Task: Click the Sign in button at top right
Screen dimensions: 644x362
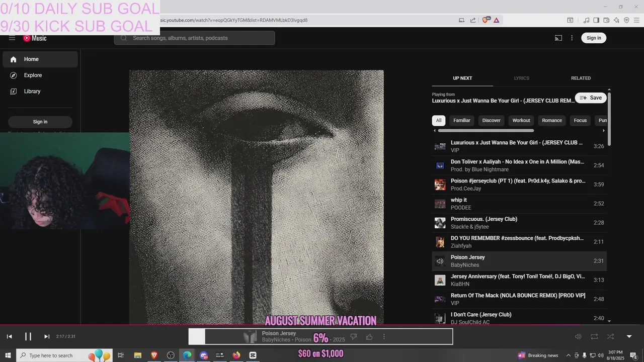Action: [x=594, y=38]
